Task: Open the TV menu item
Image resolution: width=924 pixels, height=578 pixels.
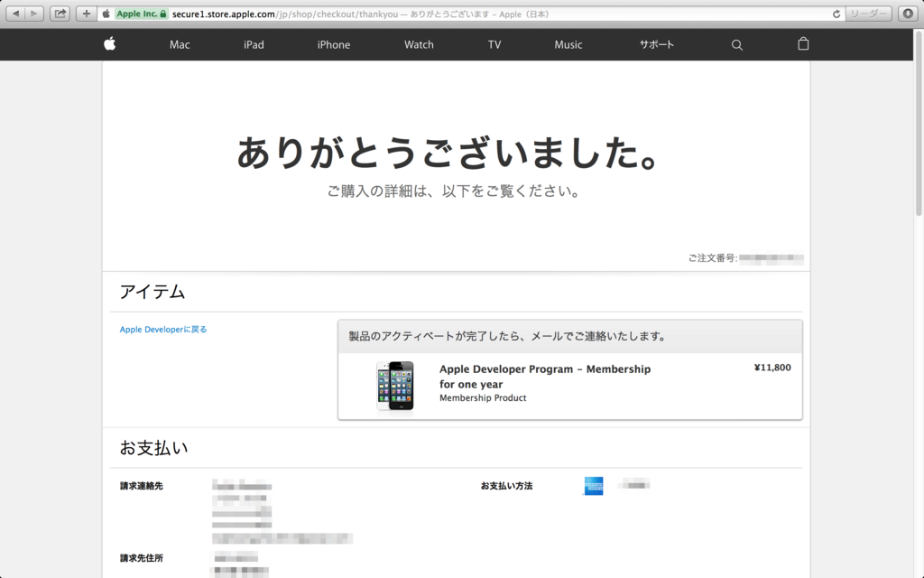Action: point(494,45)
